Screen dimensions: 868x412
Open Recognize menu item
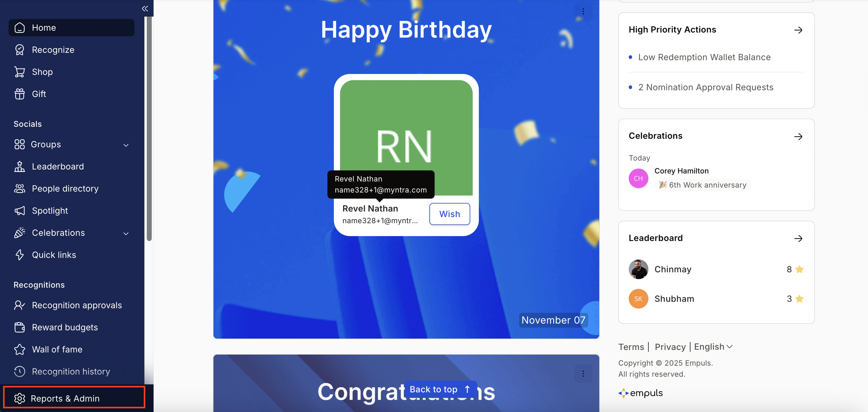[x=72, y=50]
